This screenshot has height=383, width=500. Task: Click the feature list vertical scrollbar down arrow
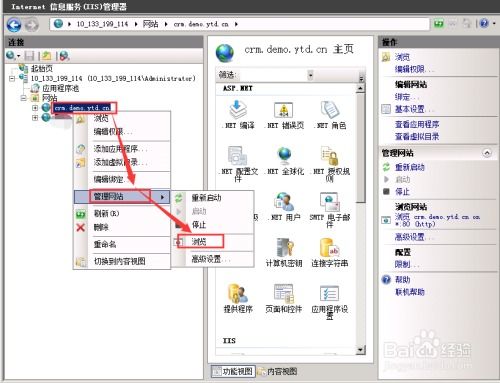coord(360,350)
